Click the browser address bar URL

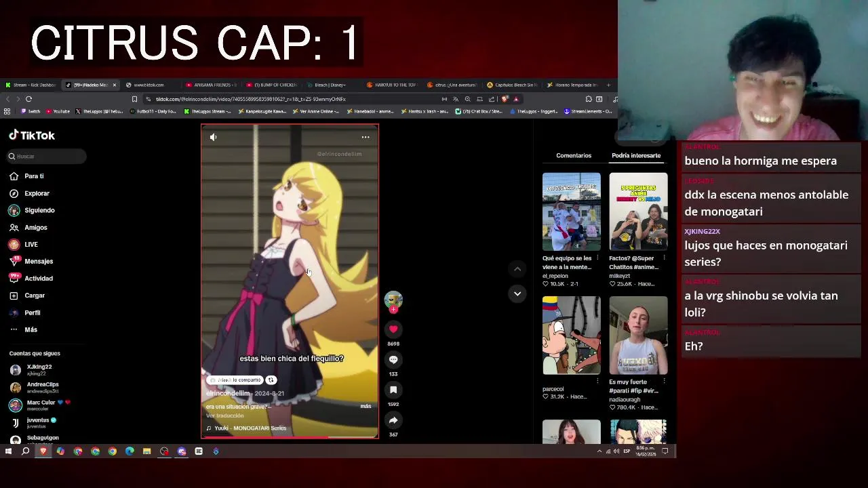tap(251, 99)
